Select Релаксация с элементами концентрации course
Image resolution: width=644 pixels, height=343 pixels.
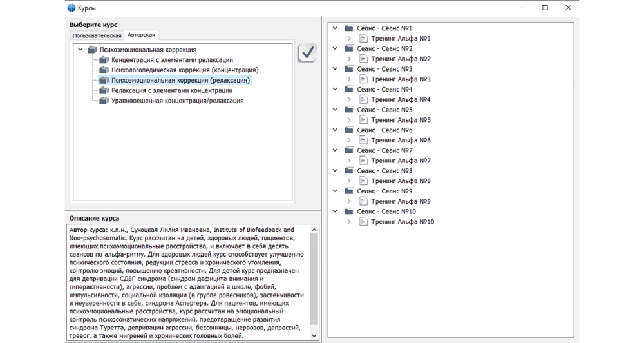tap(171, 91)
